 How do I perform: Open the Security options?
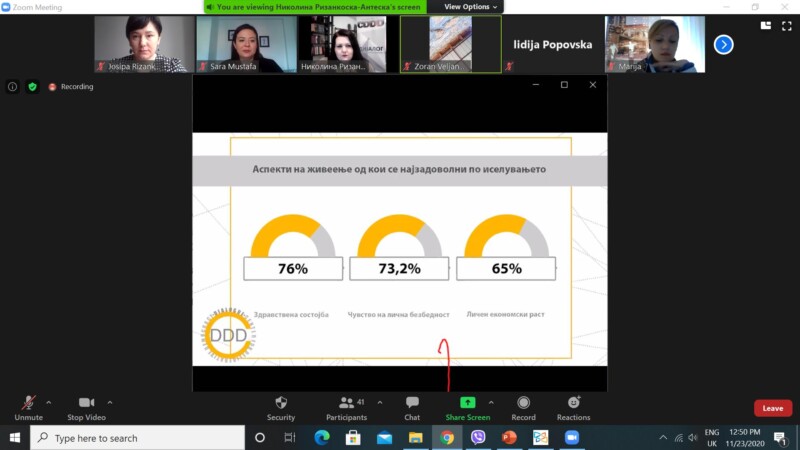click(x=281, y=407)
